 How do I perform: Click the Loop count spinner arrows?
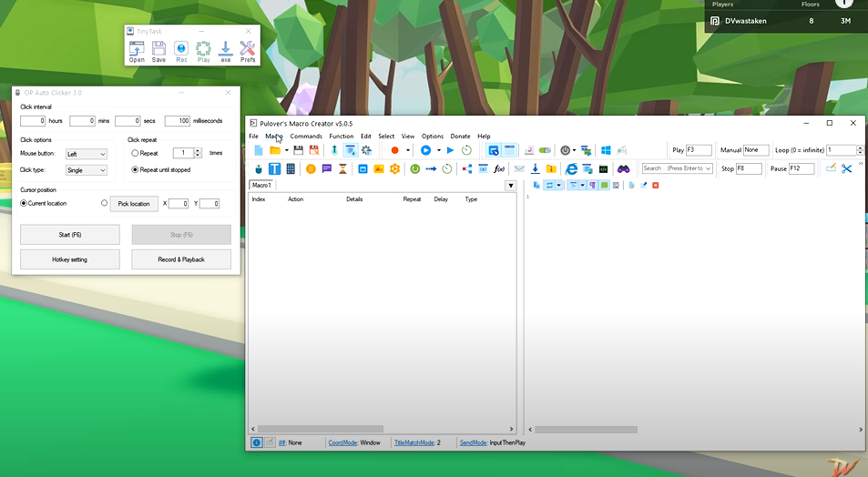click(860, 150)
